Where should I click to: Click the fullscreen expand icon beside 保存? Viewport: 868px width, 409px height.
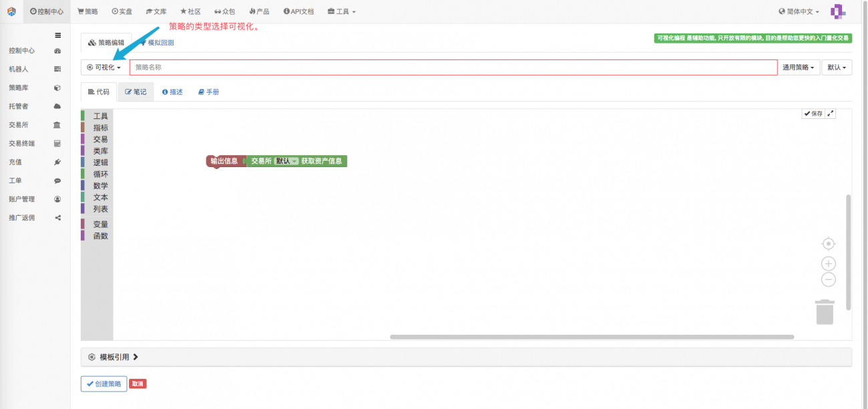click(x=830, y=113)
